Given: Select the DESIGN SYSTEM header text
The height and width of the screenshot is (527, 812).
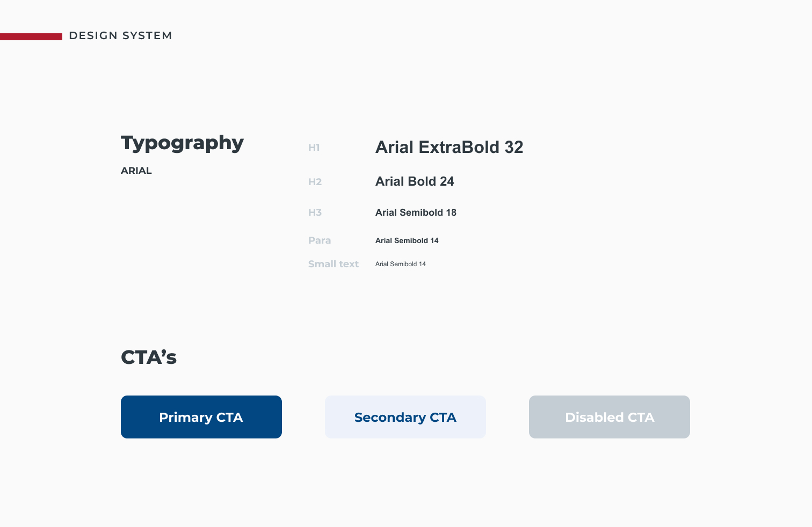Looking at the screenshot, I should [120, 35].
